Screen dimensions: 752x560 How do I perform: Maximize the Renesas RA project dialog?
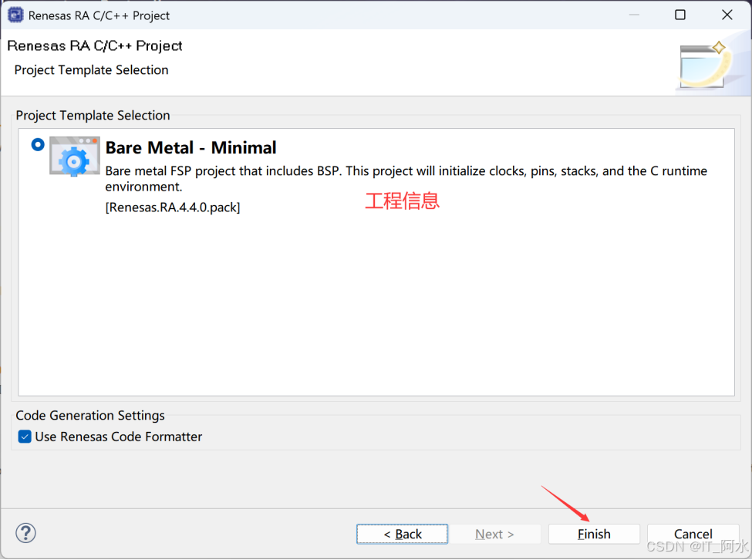pyautogui.click(x=679, y=15)
